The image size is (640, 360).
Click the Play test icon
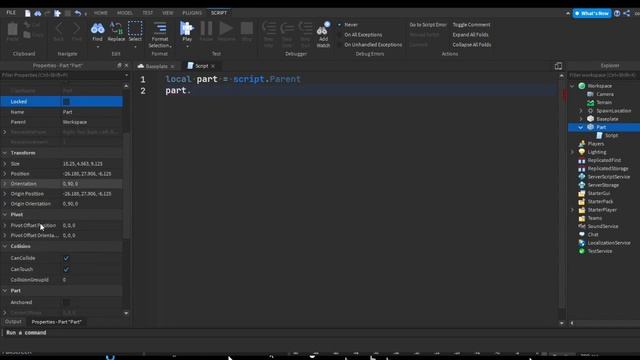coord(187,29)
